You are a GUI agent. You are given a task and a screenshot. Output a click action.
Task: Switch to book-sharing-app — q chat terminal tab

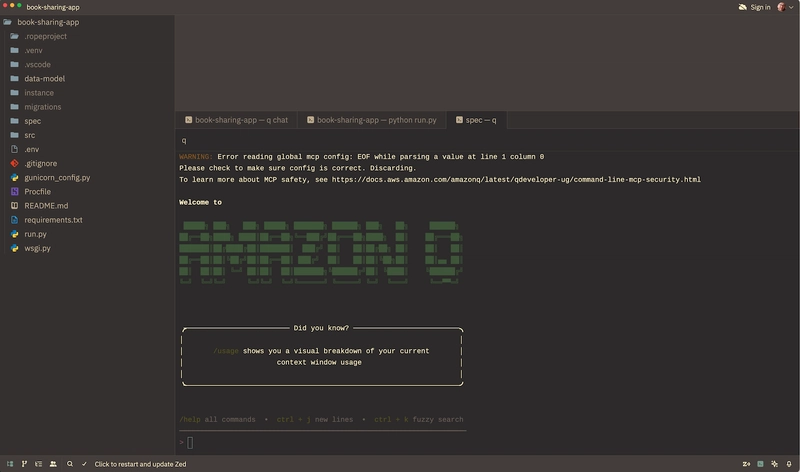236,120
